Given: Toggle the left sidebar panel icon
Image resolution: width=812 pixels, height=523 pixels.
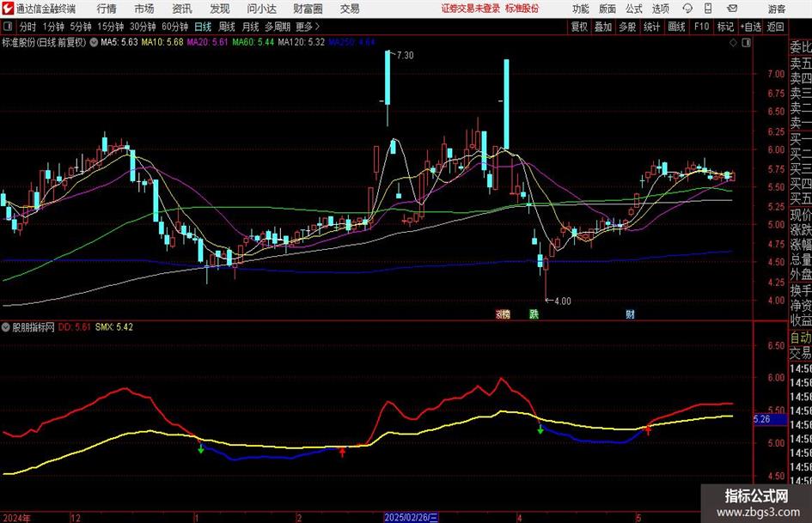Looking at the screenshot, I should coord(8,27).
